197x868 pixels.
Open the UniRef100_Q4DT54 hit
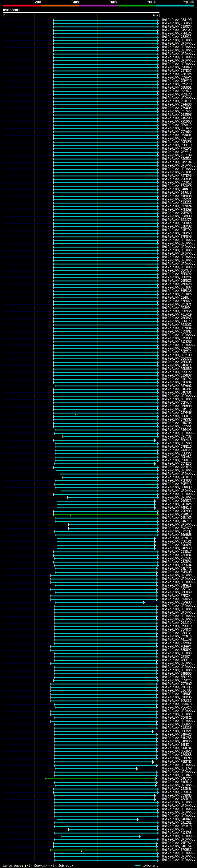[176, 846]
